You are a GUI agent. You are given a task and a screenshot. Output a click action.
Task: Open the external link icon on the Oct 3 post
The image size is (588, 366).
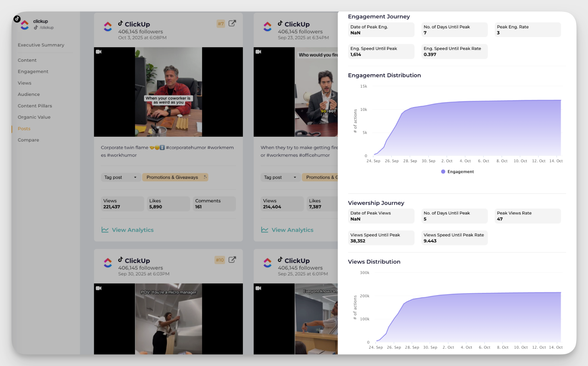coord(232,23)
